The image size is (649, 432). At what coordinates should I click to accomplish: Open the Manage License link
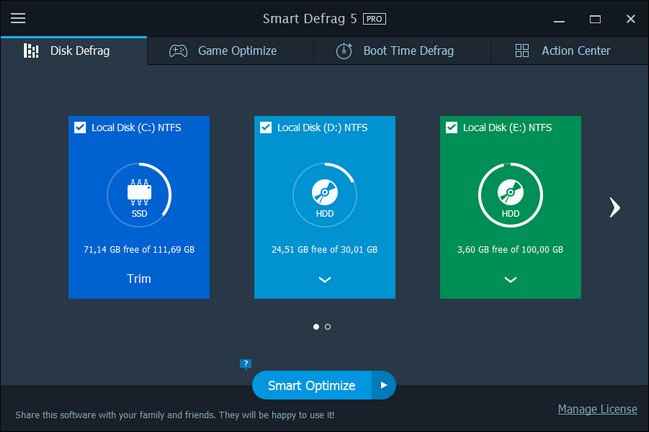(597, 409)
